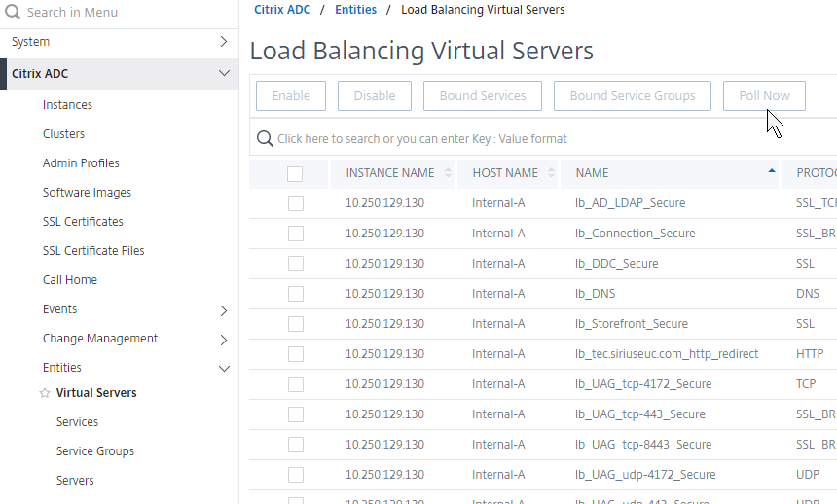Image resolution: width=837 pixels, height=504 pixels.
Task: Click the Bound Service Groups button
Action: coord(633,96)
